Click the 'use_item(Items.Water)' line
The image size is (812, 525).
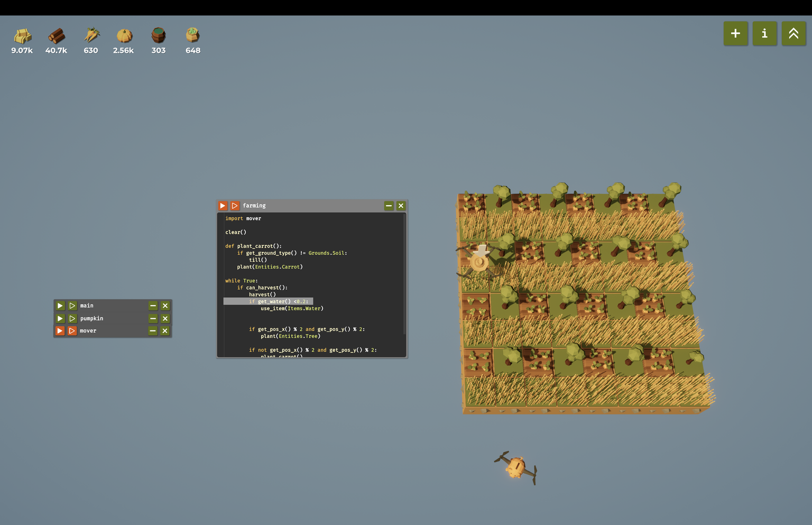point(292,308)
